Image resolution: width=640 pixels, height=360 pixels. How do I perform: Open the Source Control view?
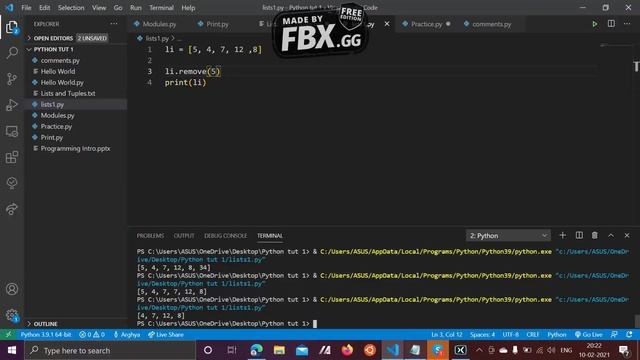[12, 78]
